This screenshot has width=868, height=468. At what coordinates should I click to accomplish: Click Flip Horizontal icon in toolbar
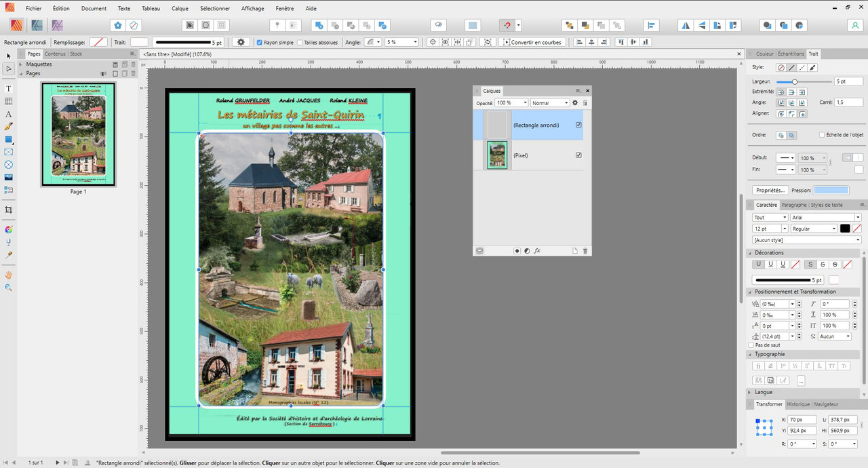[686, 25]
